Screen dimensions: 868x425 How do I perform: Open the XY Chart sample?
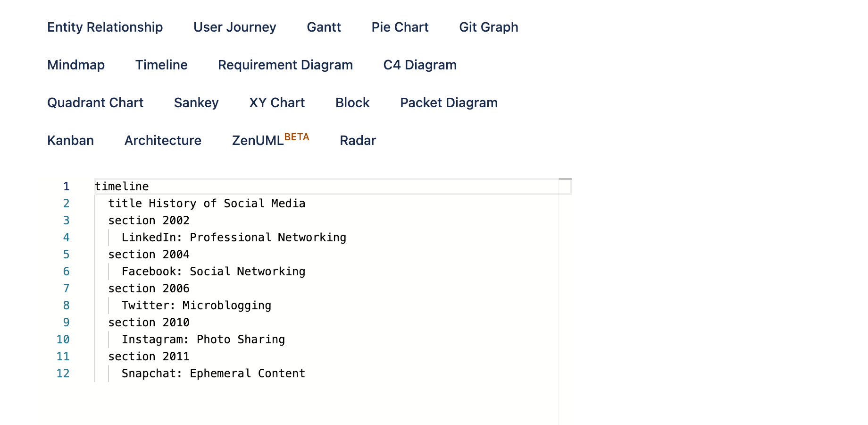click(x=277, y=103)
